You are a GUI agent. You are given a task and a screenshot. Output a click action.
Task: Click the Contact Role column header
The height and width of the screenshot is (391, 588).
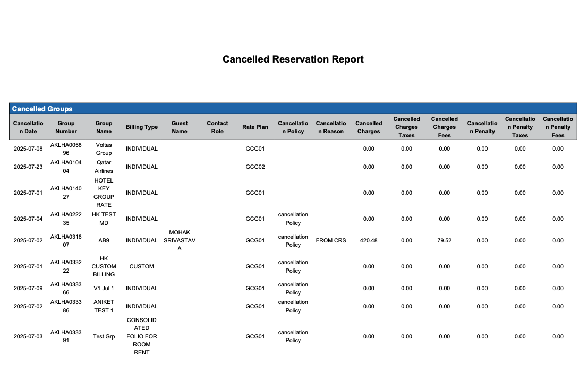217,127
